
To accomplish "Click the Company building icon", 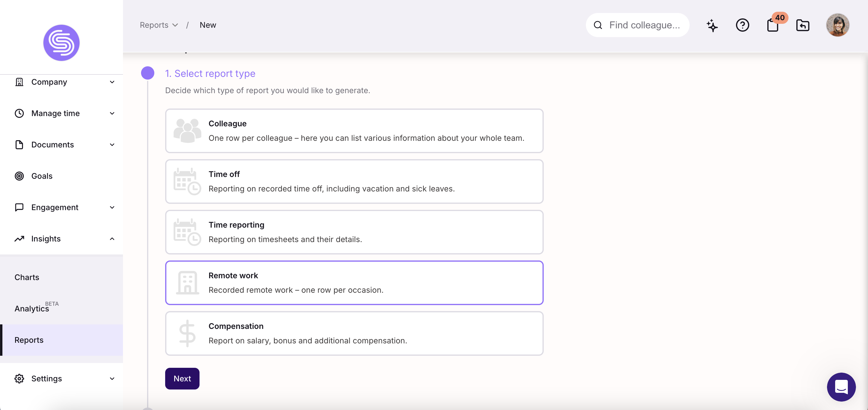I will pyautogui.click(x=19, y=82).
